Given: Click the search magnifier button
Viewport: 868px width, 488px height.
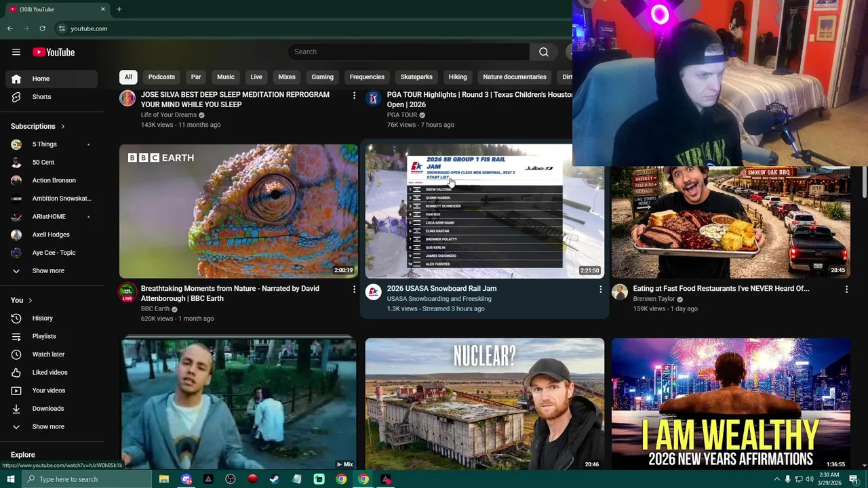Looking at the screenshot, I should click(544, 52).
